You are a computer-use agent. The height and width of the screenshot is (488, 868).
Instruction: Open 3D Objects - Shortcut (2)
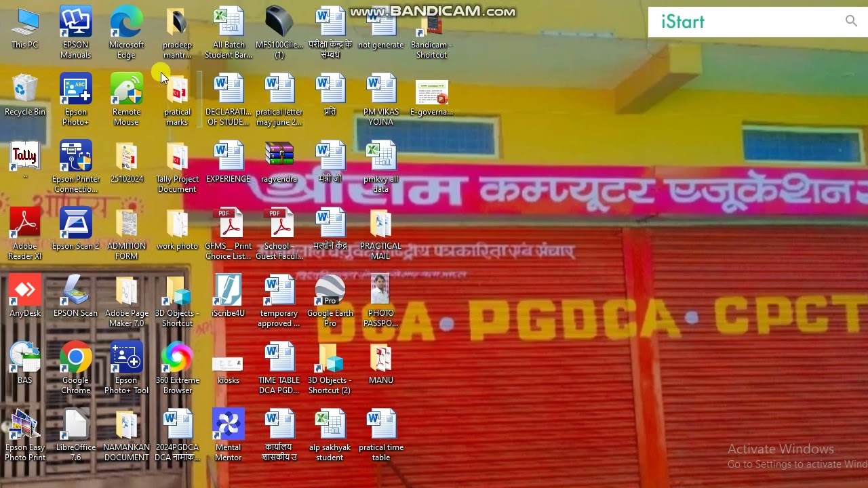tap(330, 369)
